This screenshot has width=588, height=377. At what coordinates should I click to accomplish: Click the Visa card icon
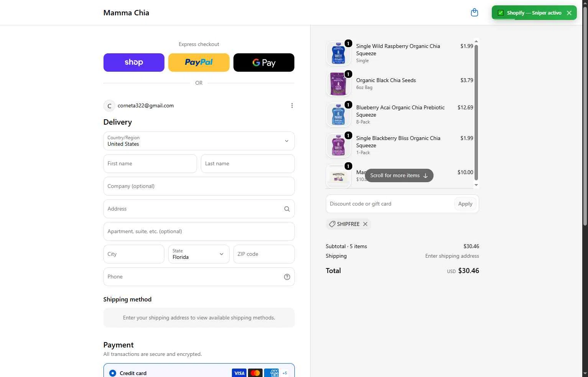pos(239,373)
